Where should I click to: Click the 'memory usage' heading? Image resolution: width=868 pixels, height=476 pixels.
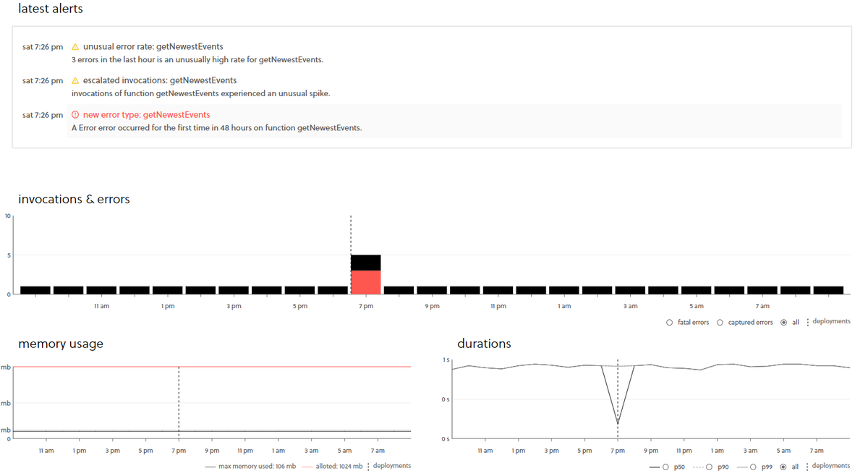tap(61, 344)
